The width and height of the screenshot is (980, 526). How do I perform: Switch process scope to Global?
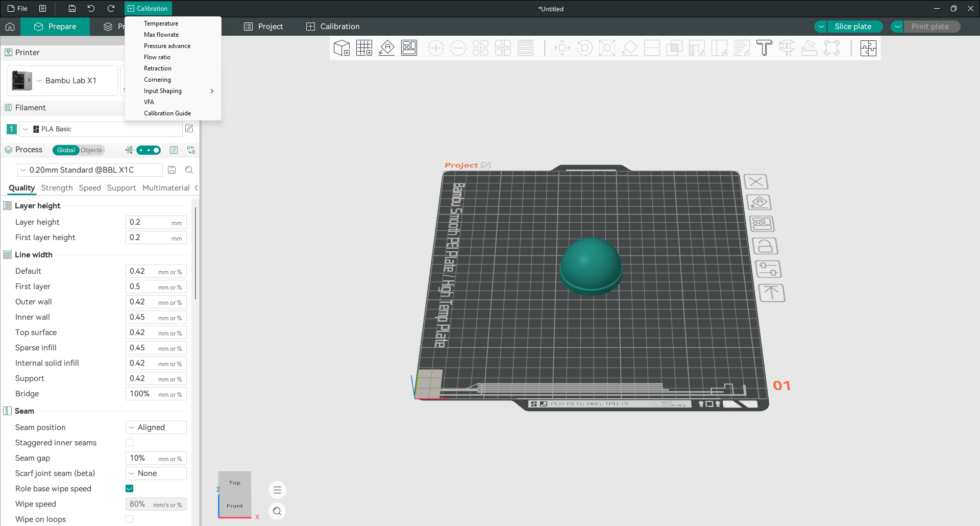pyautogui.click(x=66, y=150)
